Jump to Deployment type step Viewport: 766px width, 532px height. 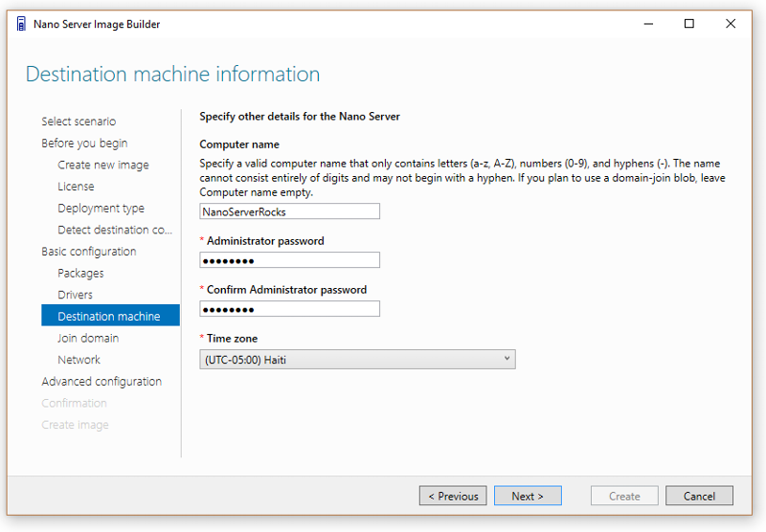pyautogui.click(x=101, y=209)
